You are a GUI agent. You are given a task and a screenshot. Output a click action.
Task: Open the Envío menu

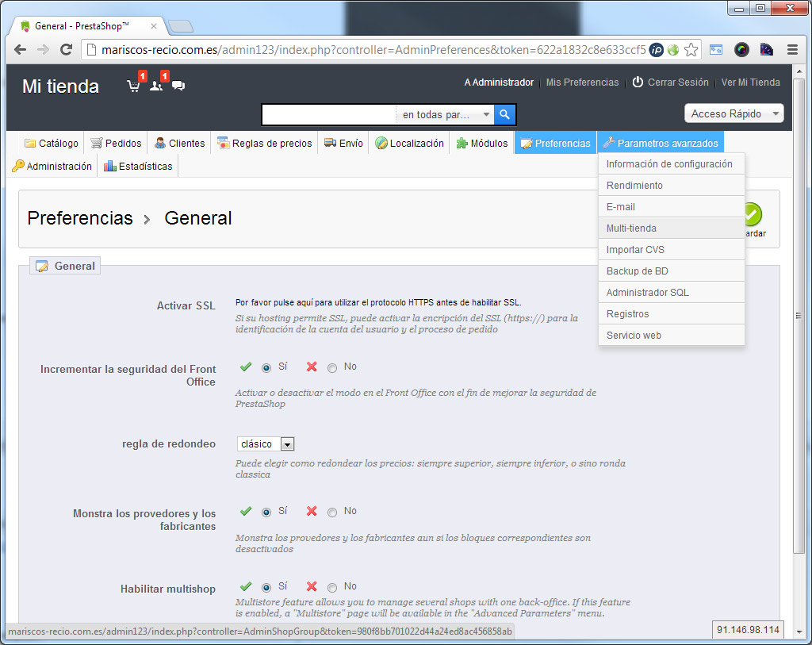click(343, 143)
